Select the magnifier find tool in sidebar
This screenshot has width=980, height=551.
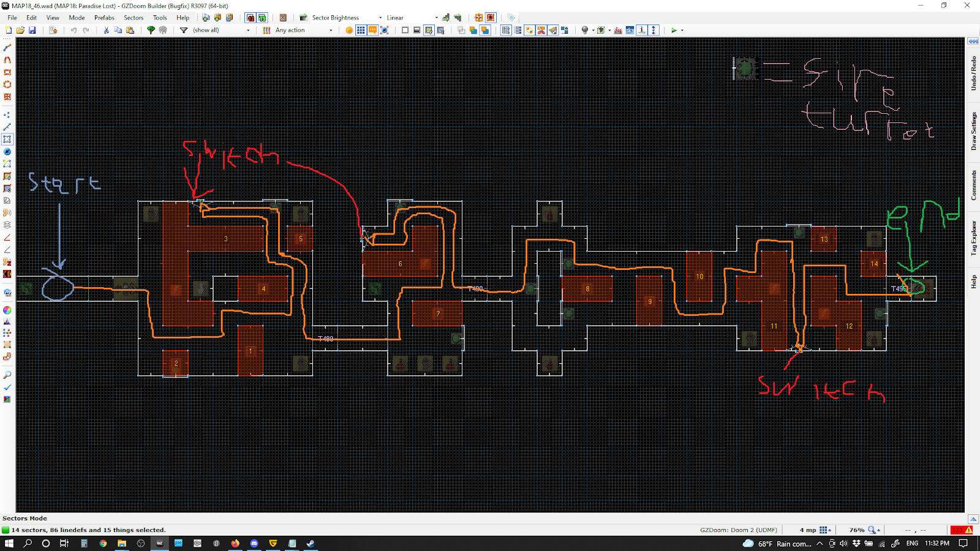coord(7,375)
